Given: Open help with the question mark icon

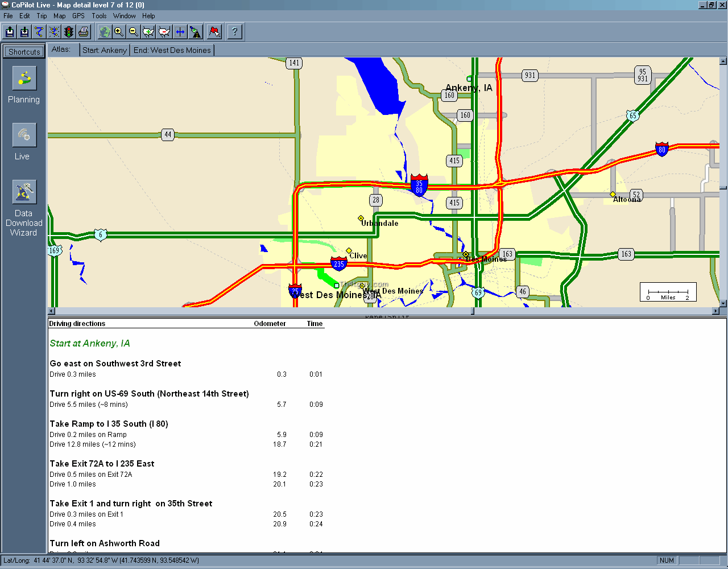Looking at the screenshot, I should click(234, 32).
